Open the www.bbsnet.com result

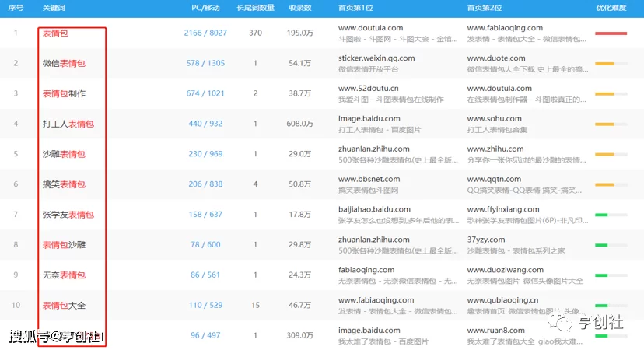coord(368,180)
